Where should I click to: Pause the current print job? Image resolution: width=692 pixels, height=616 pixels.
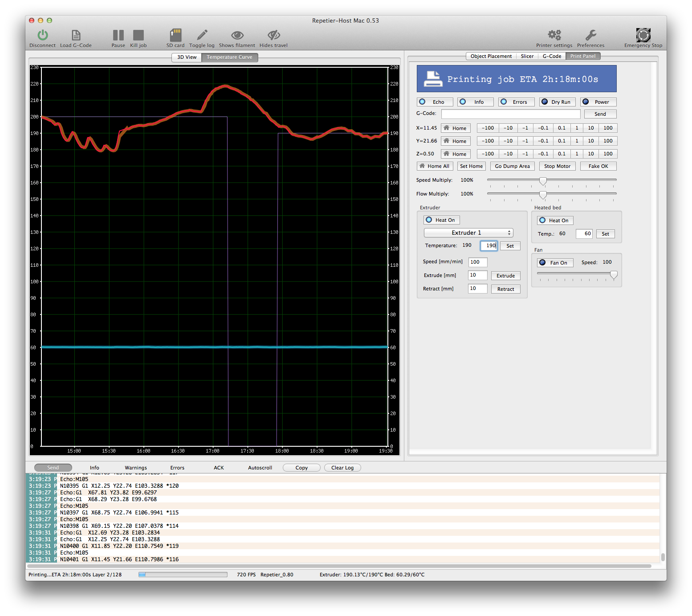click(118, 35)
